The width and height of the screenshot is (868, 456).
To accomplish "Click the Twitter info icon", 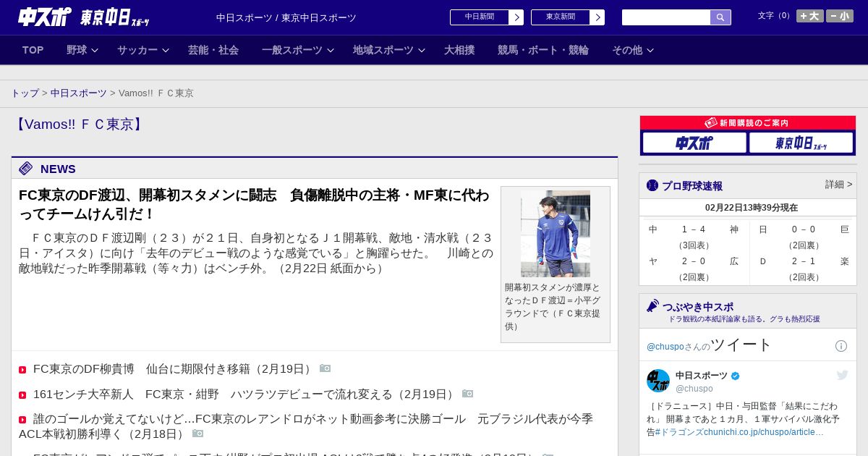I will tap(841, 346).
